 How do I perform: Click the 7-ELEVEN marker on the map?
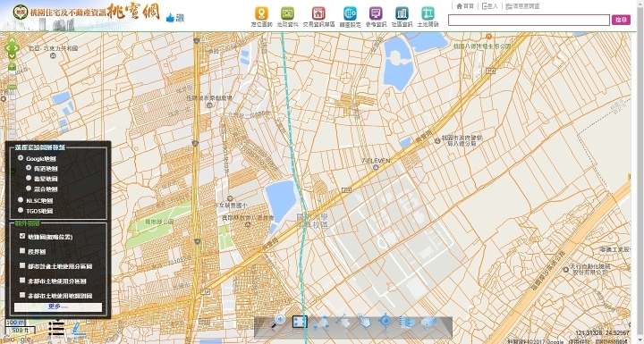(x=375, y=167)
